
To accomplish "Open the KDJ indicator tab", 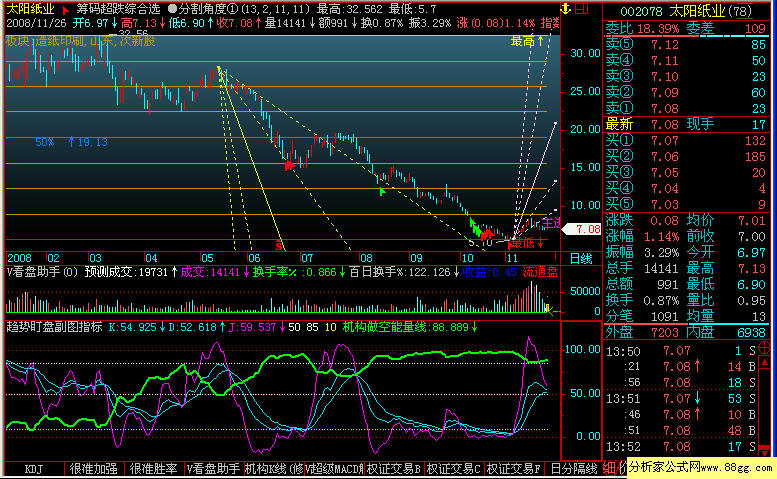I will [34, 469].
